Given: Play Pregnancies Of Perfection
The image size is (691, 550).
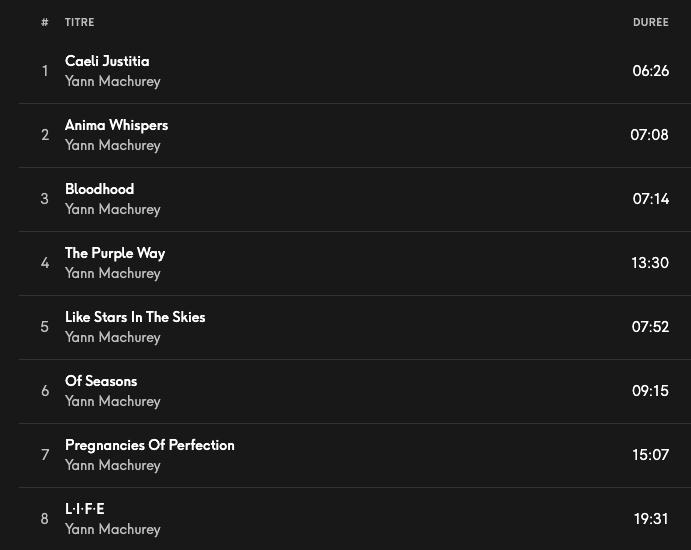Looking at the screenshot, I should [150, 445].
